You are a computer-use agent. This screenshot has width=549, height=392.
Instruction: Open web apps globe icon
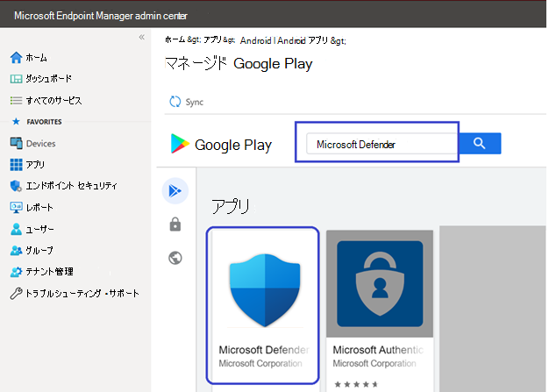(x=175, y=258)
